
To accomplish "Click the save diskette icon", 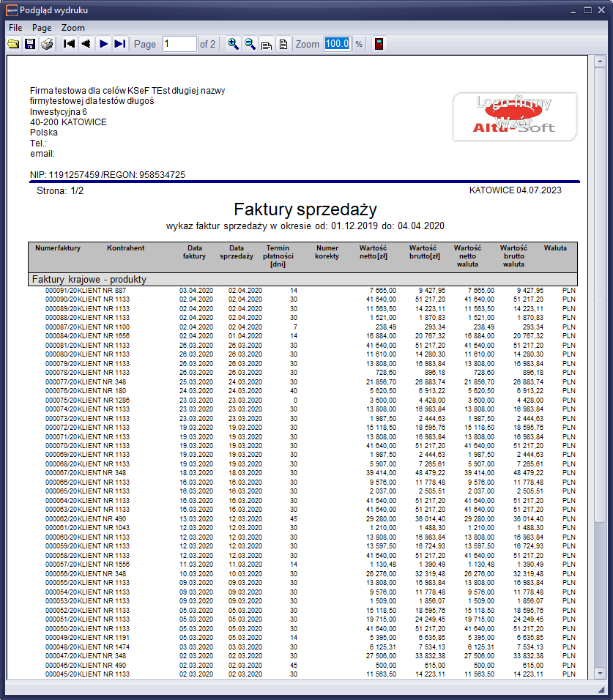I will click(x=30, y=44).
